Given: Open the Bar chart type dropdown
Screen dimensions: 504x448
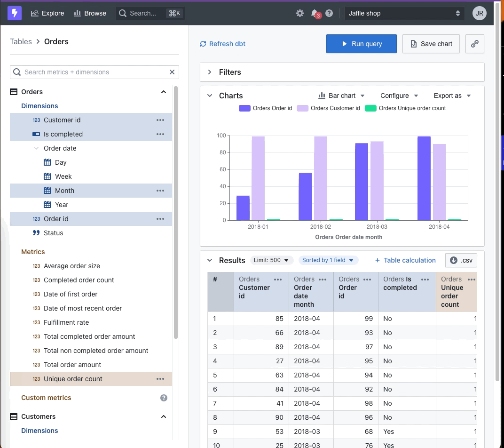Looking at the screenshot, I should (341, 96).
